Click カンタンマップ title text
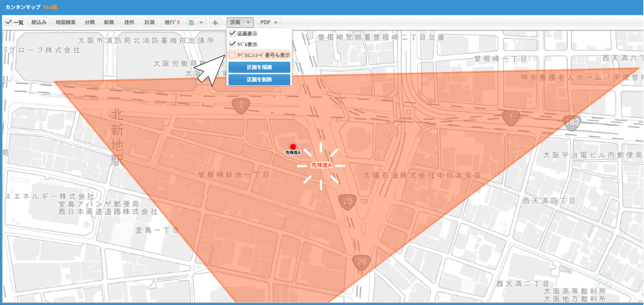 coord(23,8)
